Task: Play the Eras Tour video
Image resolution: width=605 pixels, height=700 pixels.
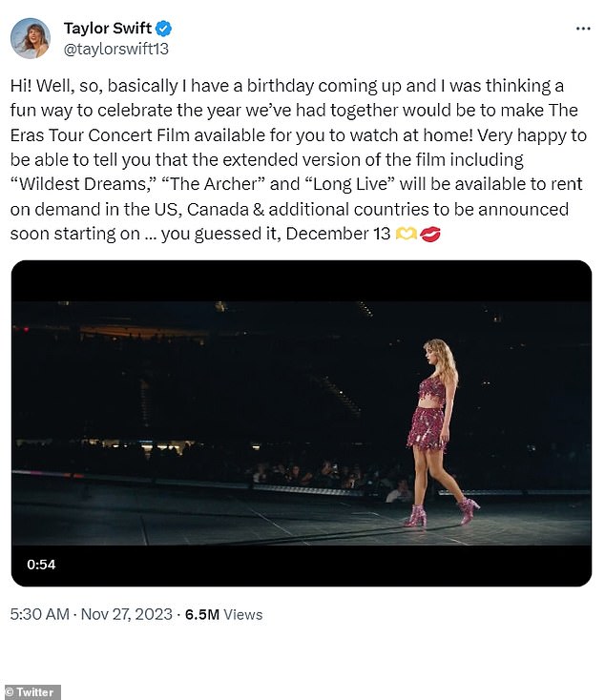Action: tap(302, 423)
